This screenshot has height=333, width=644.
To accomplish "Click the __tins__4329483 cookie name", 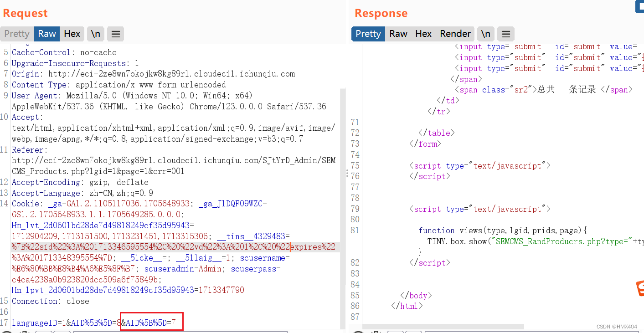I will pyautogui.click(x=251, y=236).
